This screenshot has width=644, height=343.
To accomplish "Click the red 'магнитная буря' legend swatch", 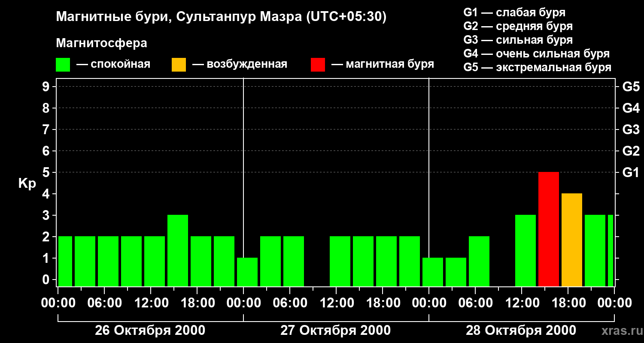I will [x=318, y=65].
